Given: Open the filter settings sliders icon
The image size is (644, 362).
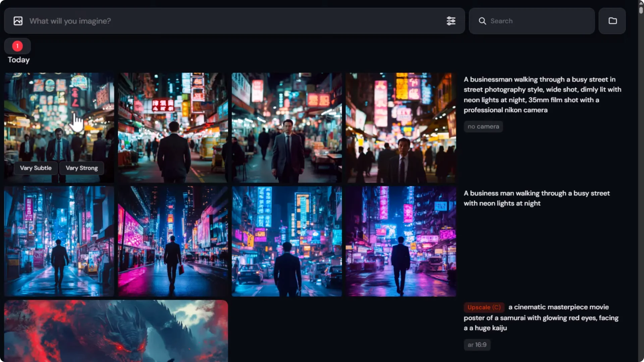Looking at the screenshot, I should (x=451, y=21).
